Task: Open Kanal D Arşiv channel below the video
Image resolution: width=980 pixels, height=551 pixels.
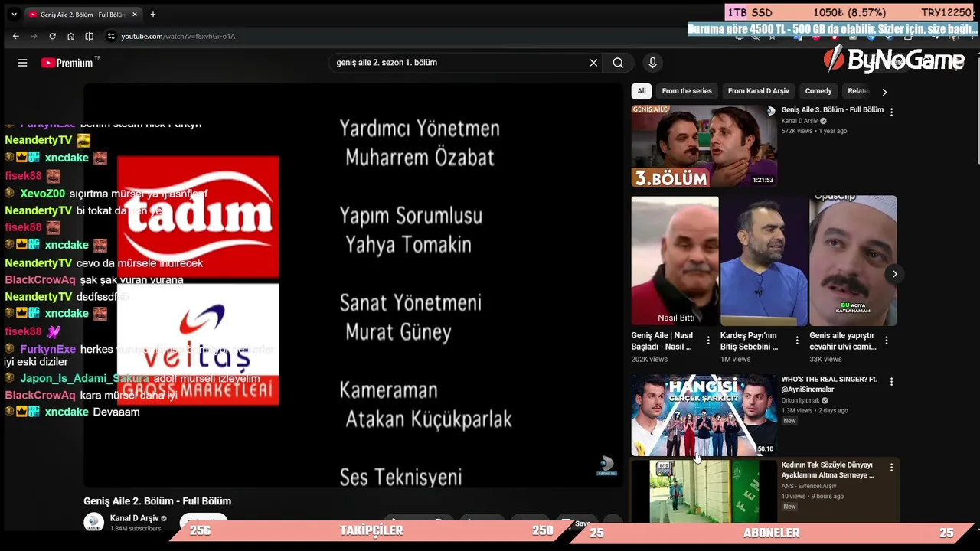Action: click(x=135, y=518)
